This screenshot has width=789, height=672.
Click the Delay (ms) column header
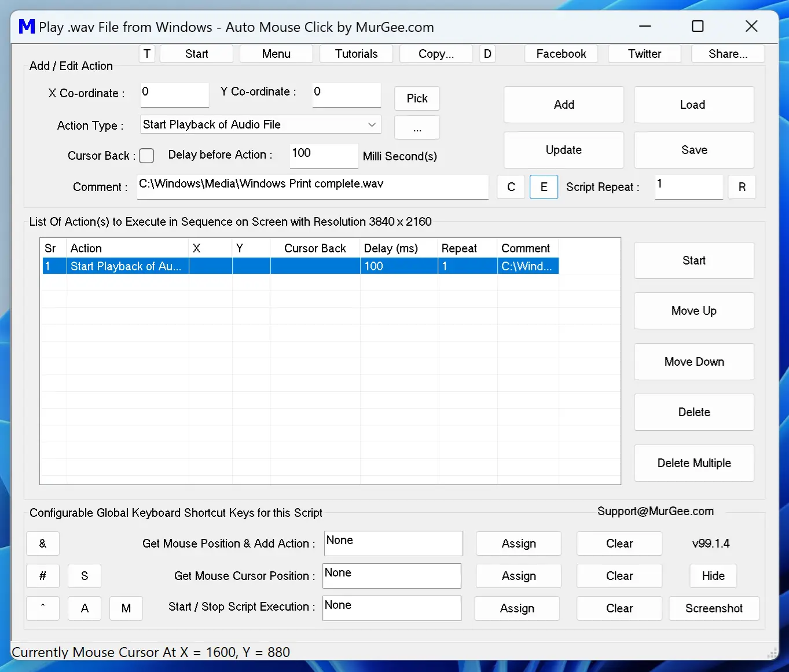point(399,248)
